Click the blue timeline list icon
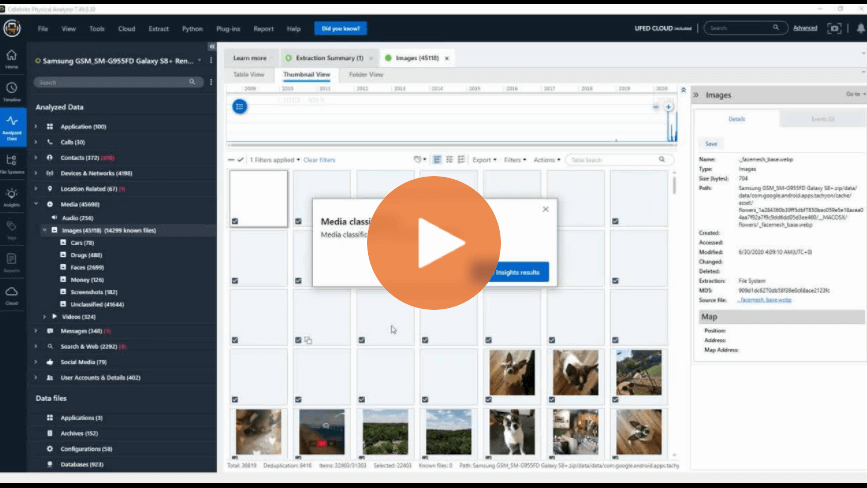Image resolution: width=867 pixels, height=488 pixels. [239, 106]
